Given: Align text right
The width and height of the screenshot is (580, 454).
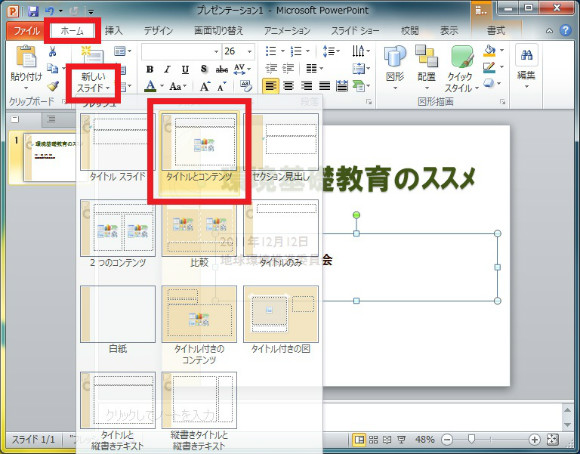Looking at the screenshot, I should click(306, 86).
